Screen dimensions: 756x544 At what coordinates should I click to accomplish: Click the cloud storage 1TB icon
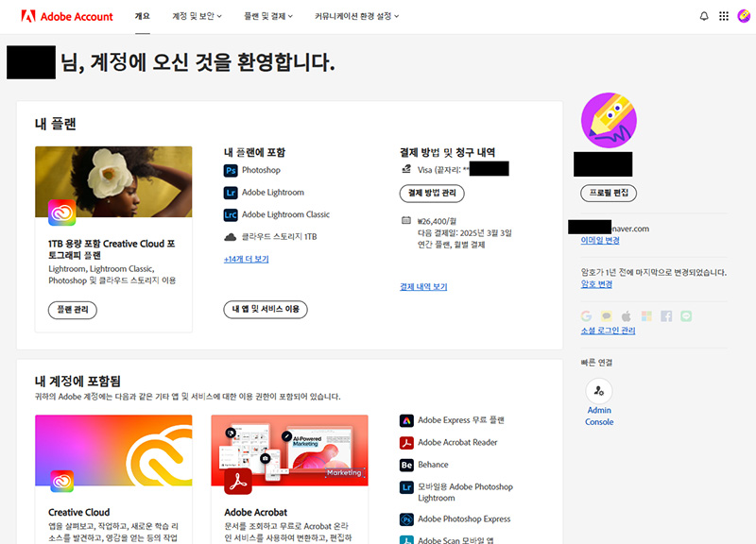[231, 237]
